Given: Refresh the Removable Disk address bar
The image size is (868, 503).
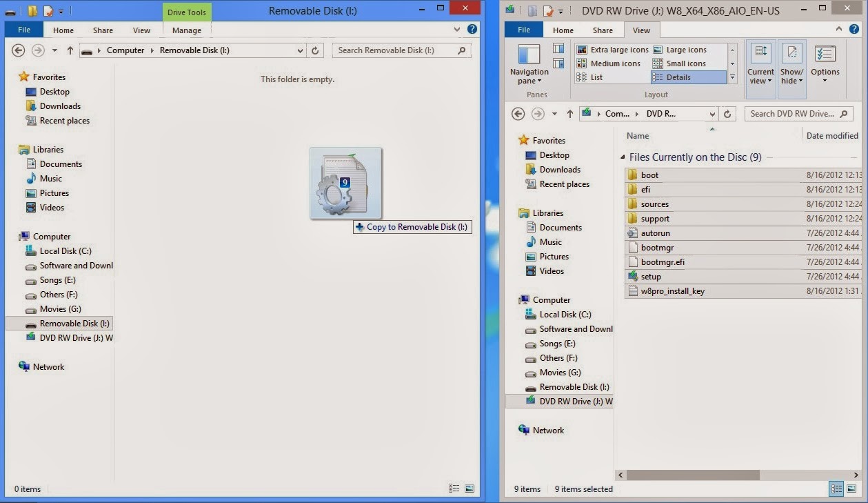Looking at the screenshot, I should 315,50.
